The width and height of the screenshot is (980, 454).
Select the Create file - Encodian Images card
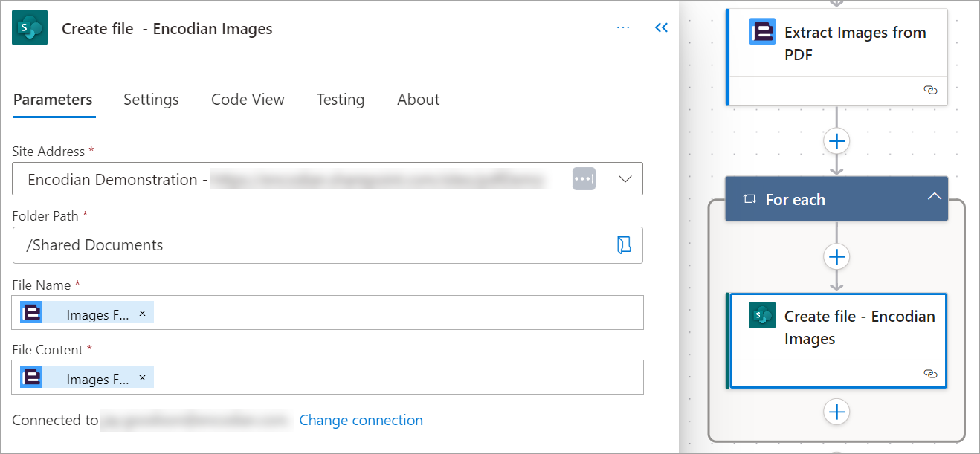click(x=836, y=340)
